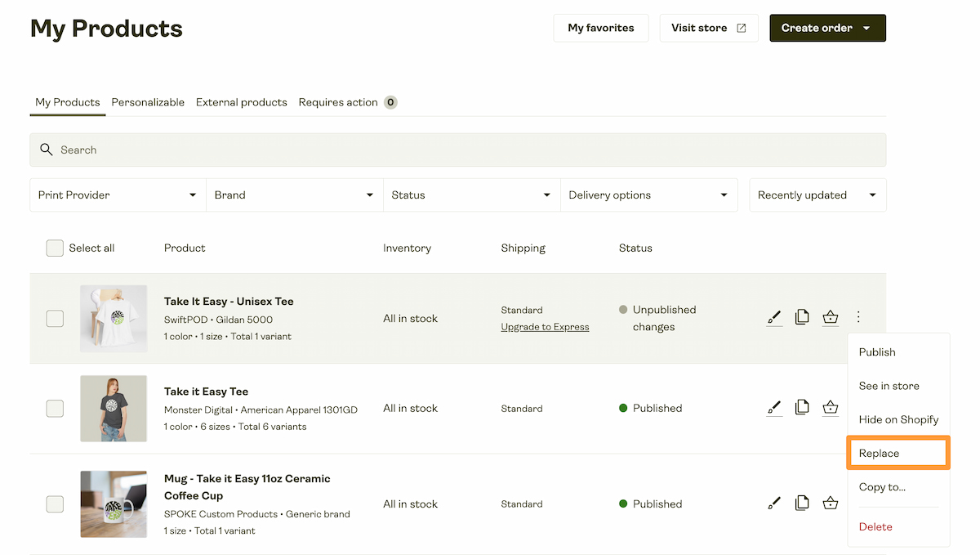Edit the Take It Easy Unisex Tee
The width and height of the screenshot is (980, 555).
[774, 317]
